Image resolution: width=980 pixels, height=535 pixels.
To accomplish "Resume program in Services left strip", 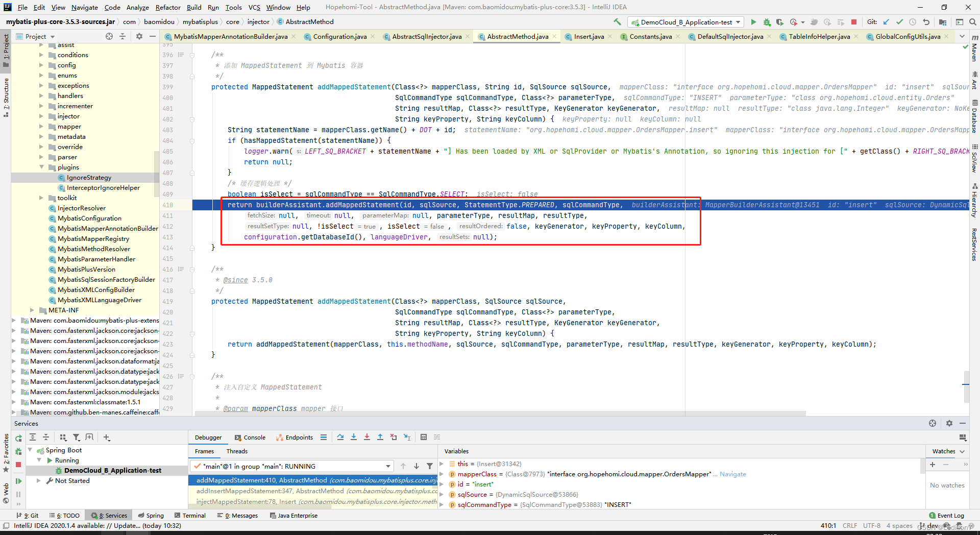I will coord(18,481).
